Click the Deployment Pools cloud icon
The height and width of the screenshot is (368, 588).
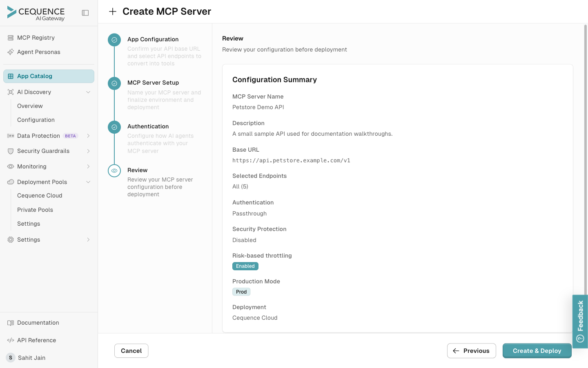coord(11,182)
